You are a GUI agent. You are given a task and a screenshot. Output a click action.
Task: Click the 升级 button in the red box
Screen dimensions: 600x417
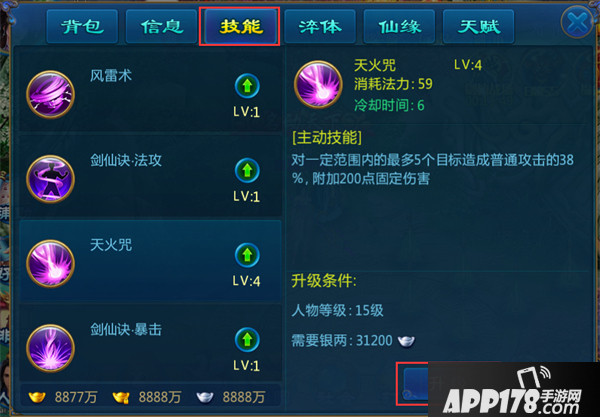point(415,384)
